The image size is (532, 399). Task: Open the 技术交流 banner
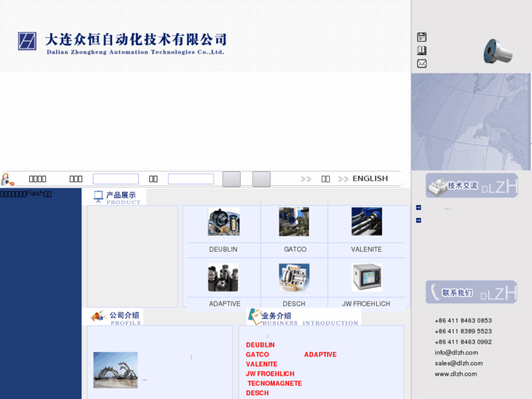[x=472, y=185]
